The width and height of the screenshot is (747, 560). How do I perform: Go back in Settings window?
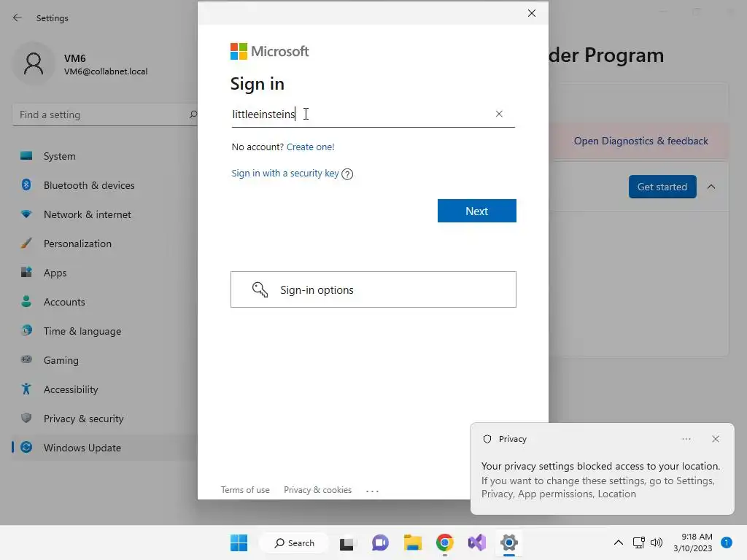click(18, 18)
